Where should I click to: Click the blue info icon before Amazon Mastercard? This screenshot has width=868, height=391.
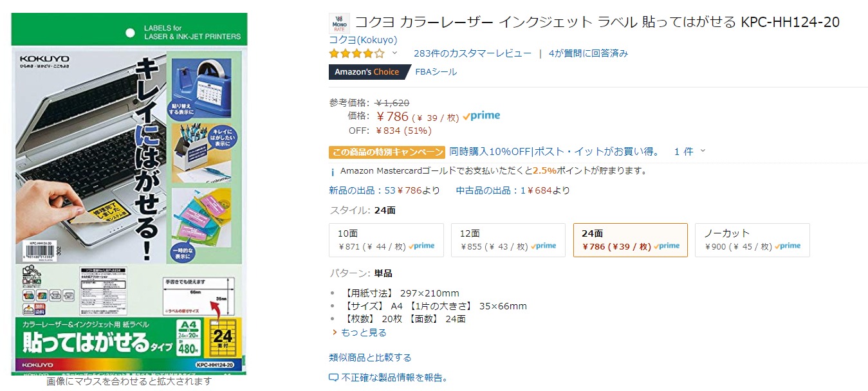click(x=332, y=172)
